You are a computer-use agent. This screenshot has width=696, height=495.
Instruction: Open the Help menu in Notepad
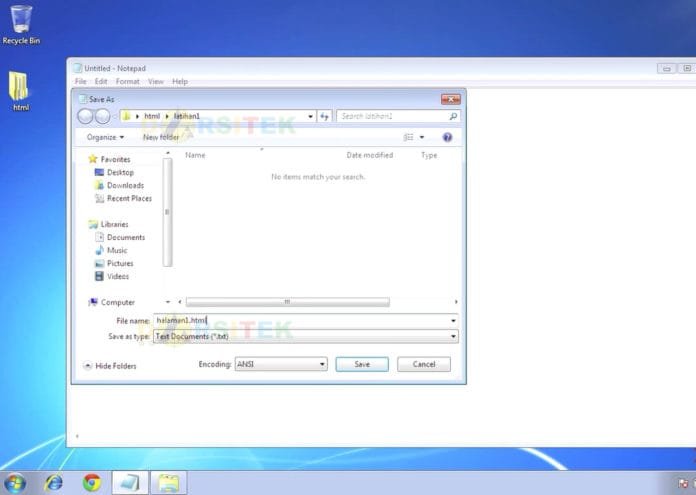point(180,81)
